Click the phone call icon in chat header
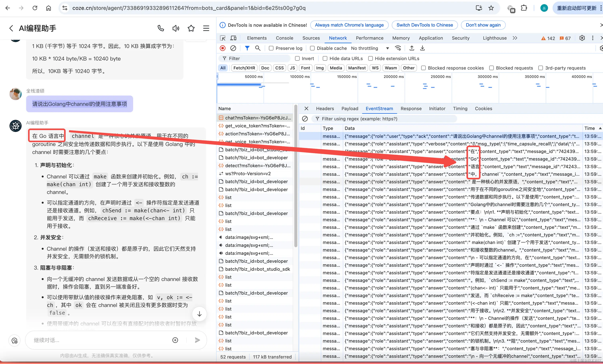603x364 pixels. [x=161, y=28]
